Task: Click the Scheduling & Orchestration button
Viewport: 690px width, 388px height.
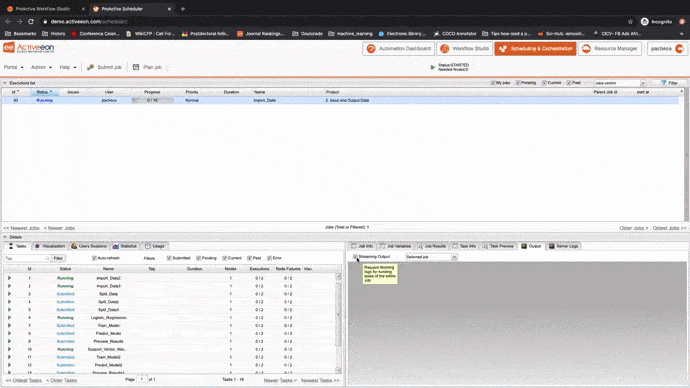Action: pyautogui.click(x=535, y=48)
